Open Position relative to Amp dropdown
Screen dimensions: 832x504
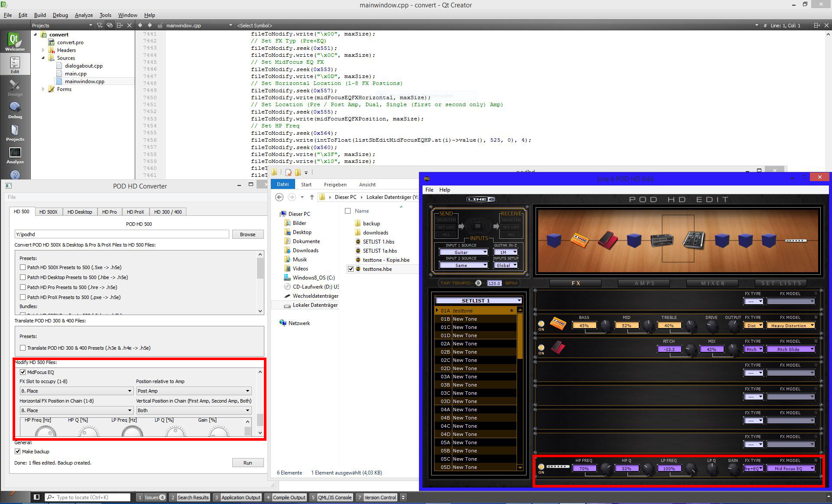pos(194,391)
